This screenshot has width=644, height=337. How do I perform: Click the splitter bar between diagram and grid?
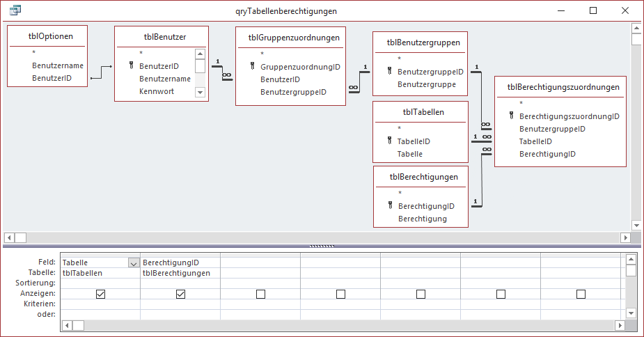point(322,246)
